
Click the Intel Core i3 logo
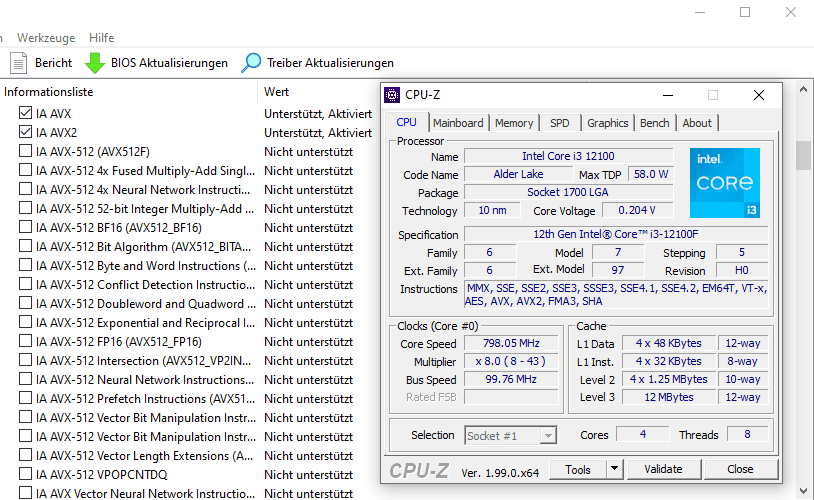coord(725,183)
